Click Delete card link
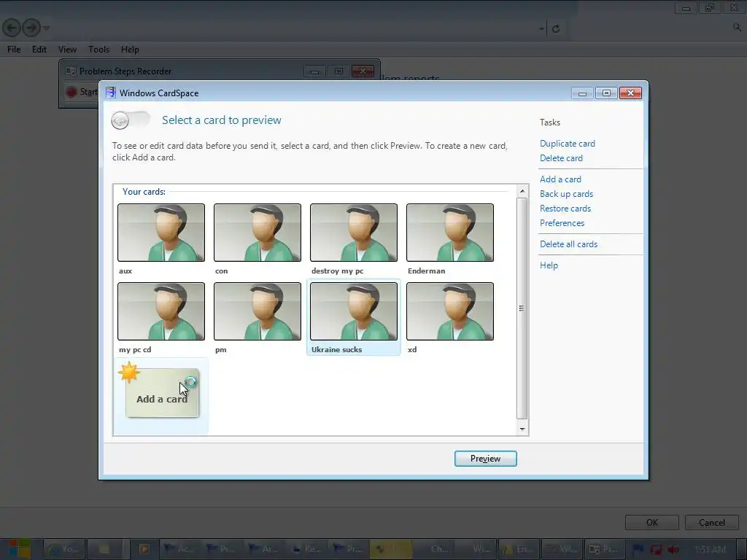 [561, 158]
